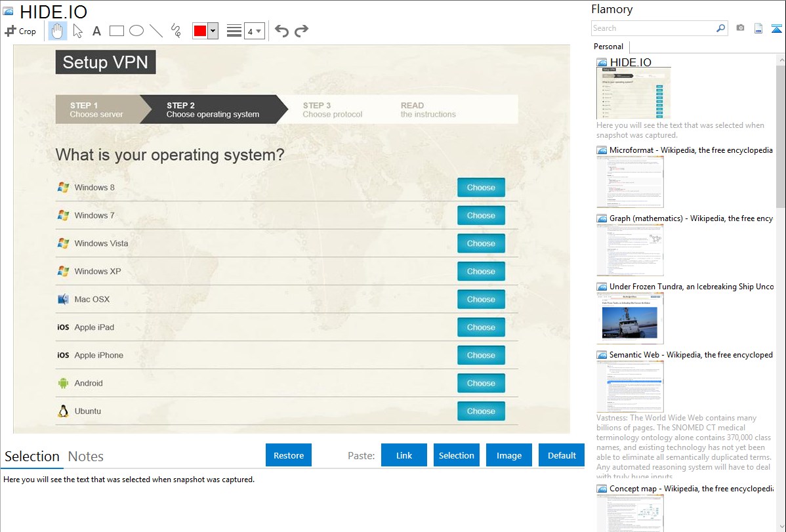Choose the text annotation tool
Screen dimensions: 786x532
(96, 31)
